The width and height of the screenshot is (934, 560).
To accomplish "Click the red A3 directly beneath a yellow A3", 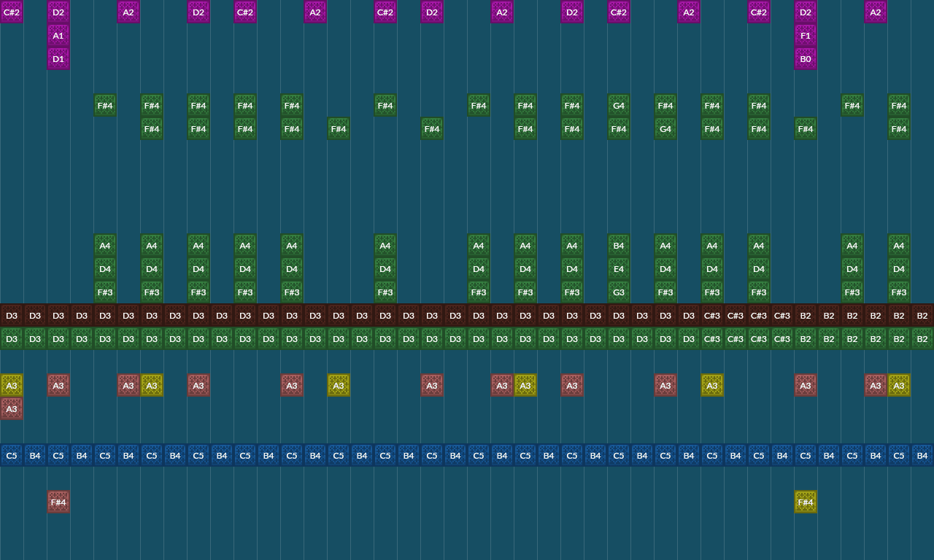I will coord(12,409).
